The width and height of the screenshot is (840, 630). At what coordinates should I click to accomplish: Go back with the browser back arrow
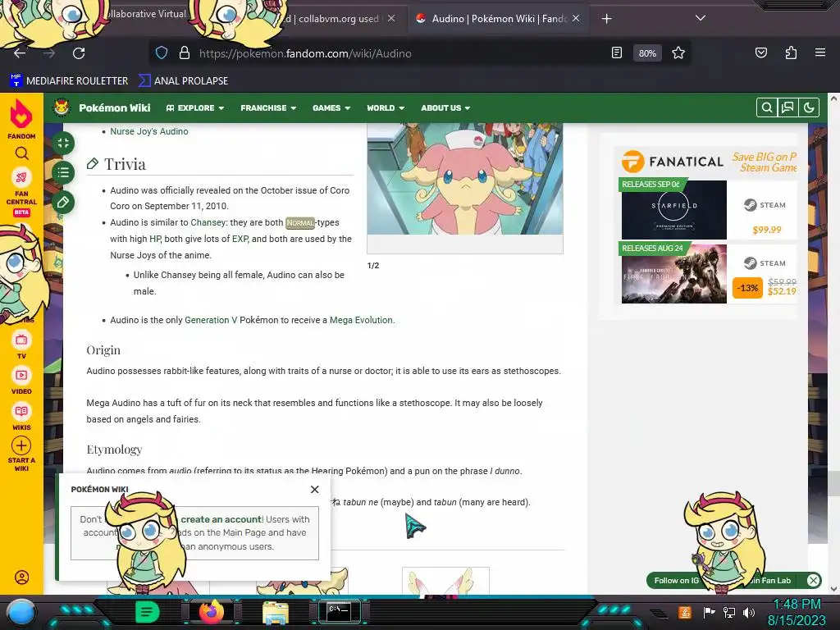20,53
